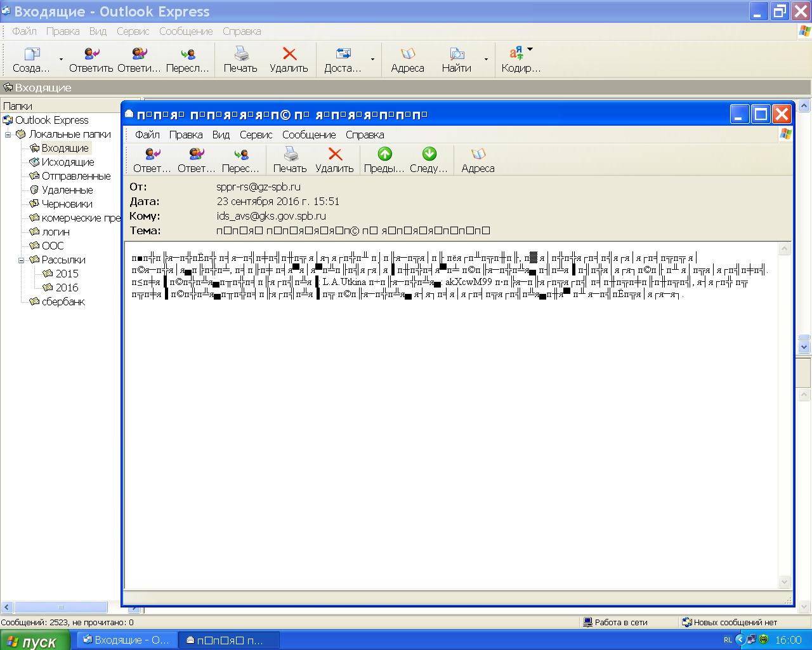The width and height of the screenshot is (812, 650).
Task: Click Ответить всем in the main toolbar
Action: (140, 60)
